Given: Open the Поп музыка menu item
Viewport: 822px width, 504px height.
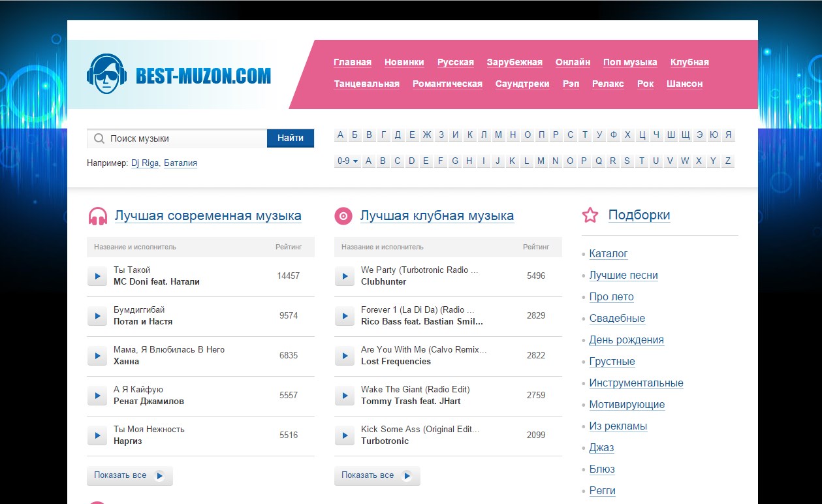Looking at the screenshot, I should [x=630, y=63].
